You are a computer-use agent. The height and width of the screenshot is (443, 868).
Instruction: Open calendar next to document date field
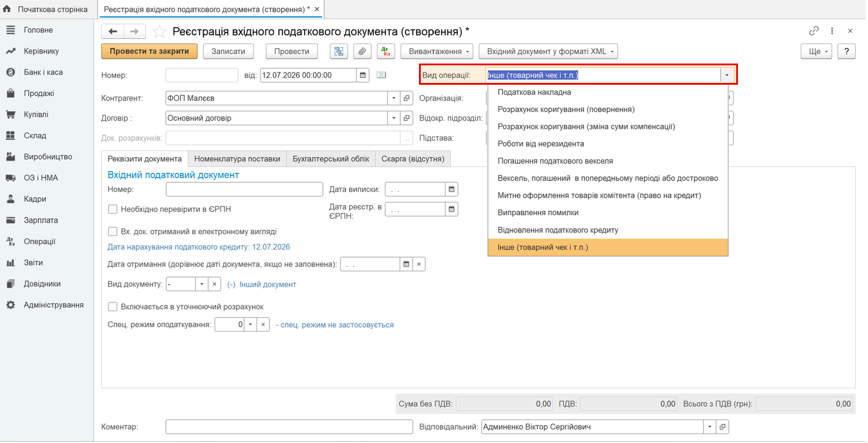pos(363,75)
